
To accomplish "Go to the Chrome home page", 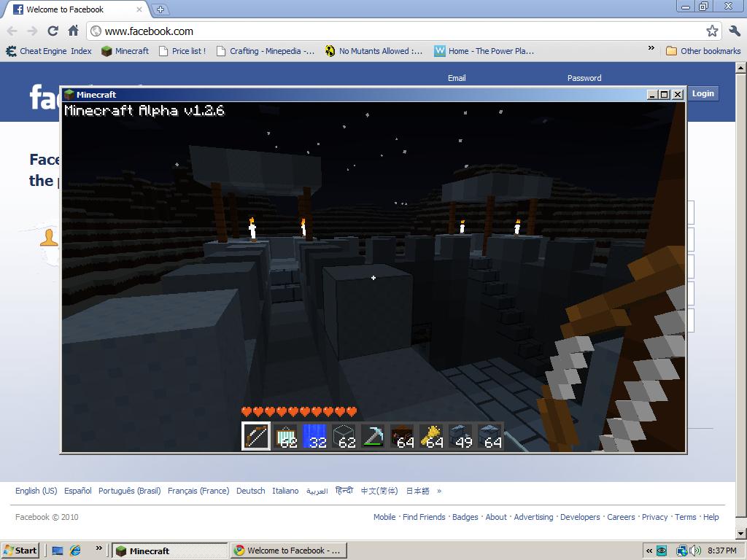I will [x=73, y=31].
